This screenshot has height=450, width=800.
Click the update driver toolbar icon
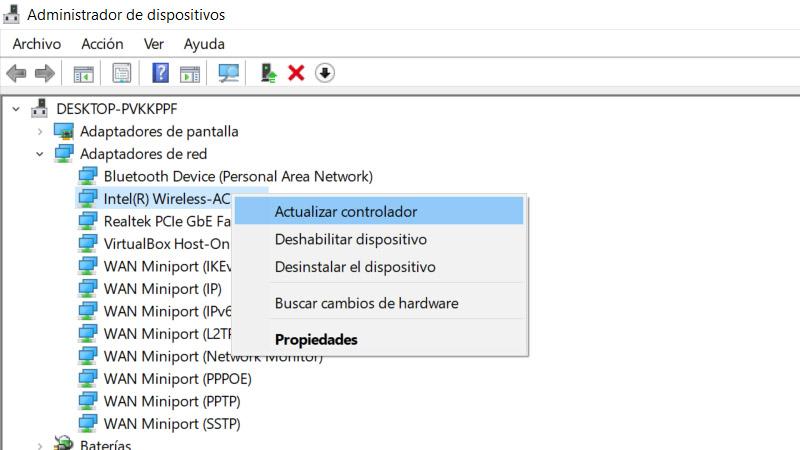click(268, 73)
